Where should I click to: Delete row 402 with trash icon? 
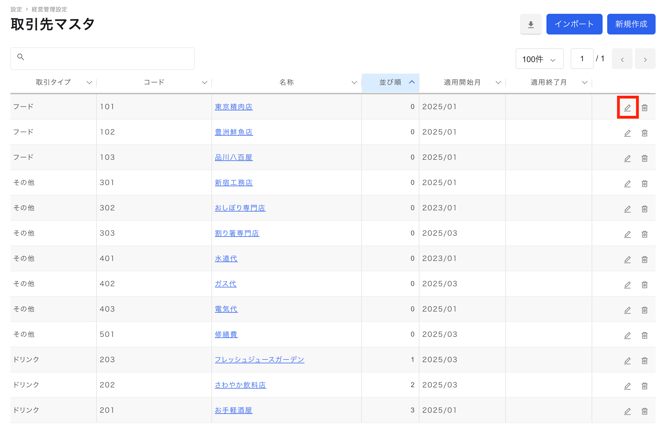click(644, 284)
